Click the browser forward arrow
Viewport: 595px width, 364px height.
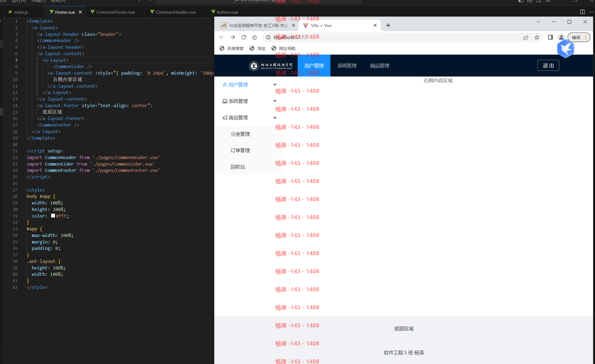[233, 37]
